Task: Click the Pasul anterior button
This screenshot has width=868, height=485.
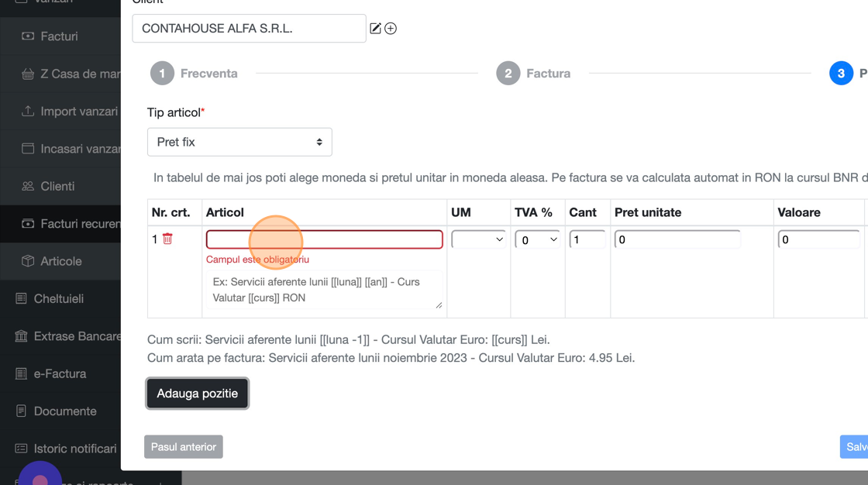Action: pos(184,447)
